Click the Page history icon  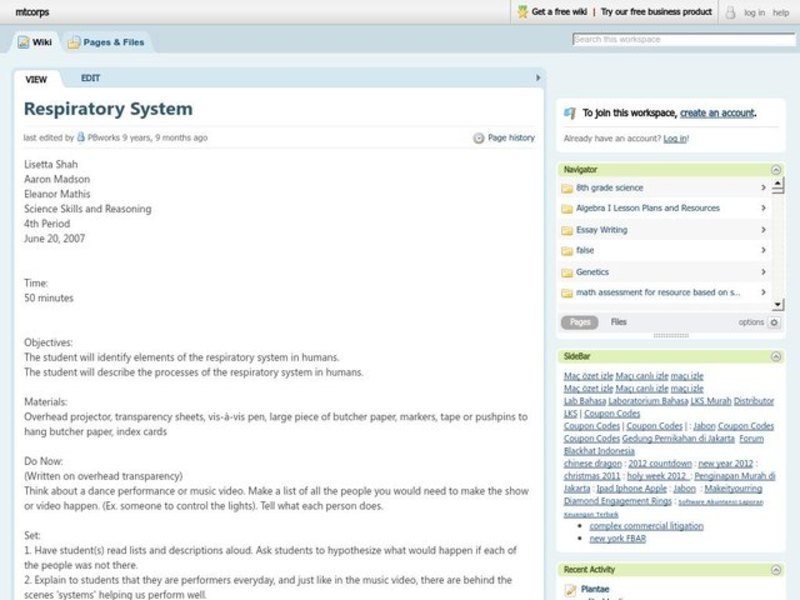[481, 137]
